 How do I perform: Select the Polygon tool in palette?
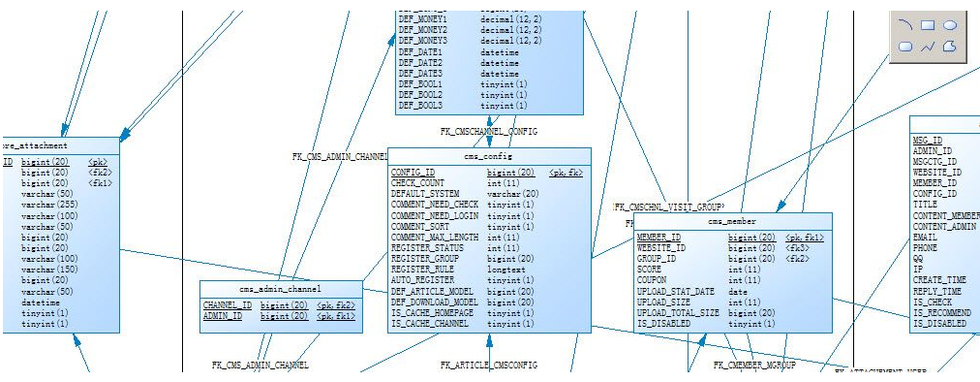point(949,47)
